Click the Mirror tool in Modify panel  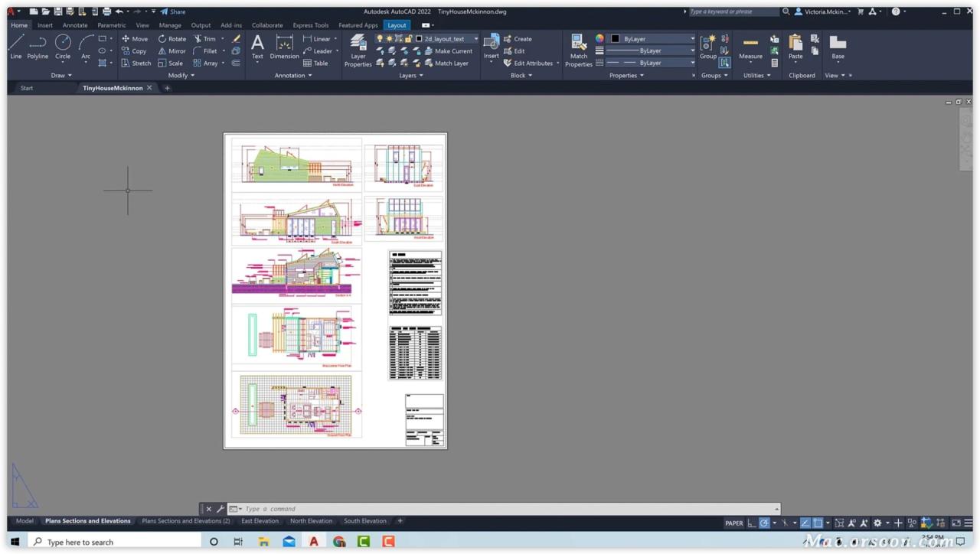pos(175,51)
